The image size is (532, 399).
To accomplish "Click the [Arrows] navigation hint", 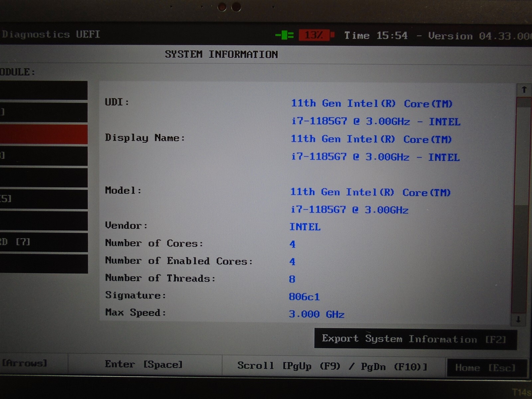I will [24, 363].
